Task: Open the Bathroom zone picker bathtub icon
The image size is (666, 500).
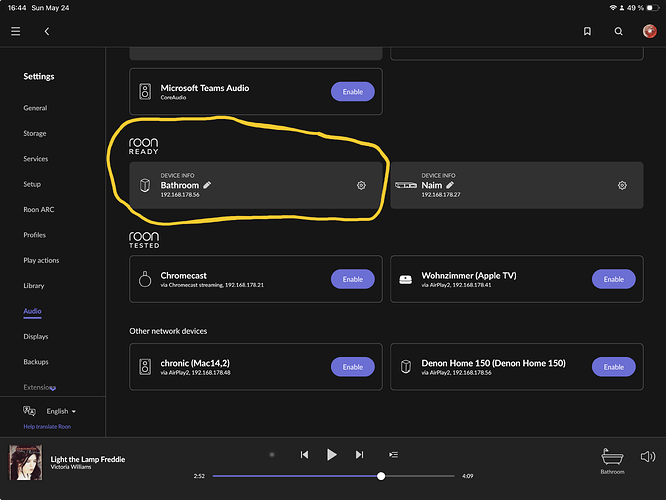Action: coord(612,458)
